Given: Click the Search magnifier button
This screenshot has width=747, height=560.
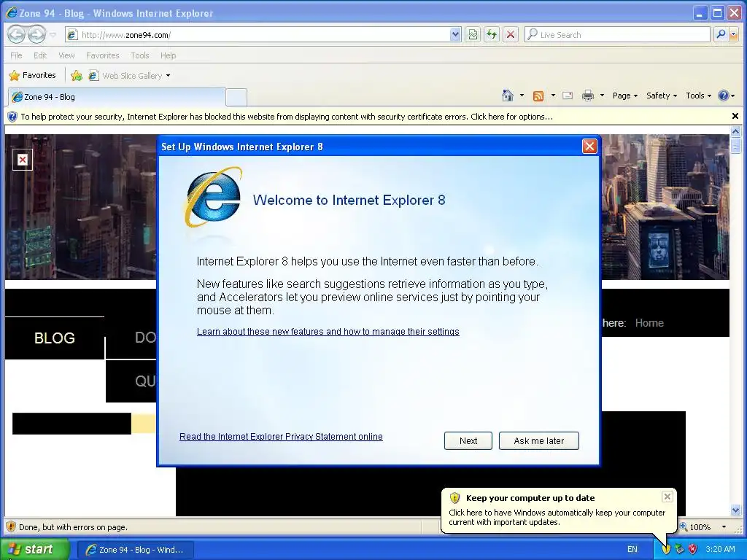Looking at the screenshot, I should coord(720,34).
